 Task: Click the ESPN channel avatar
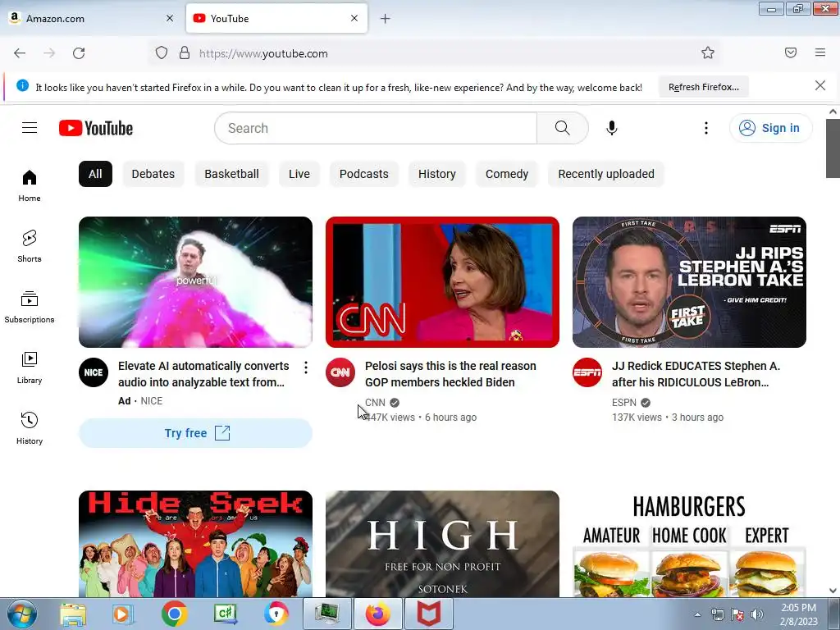click(587, 372)
